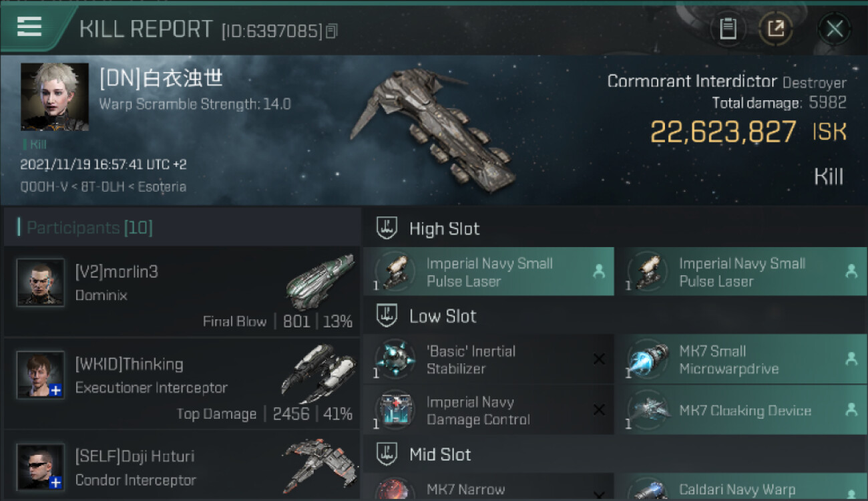Close the kill report window
The image size is (868, 501).
click(835, 29)
